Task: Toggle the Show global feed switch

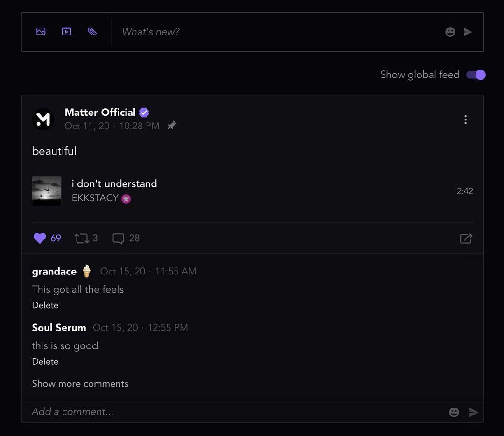Action: click(x=476, y=75)
